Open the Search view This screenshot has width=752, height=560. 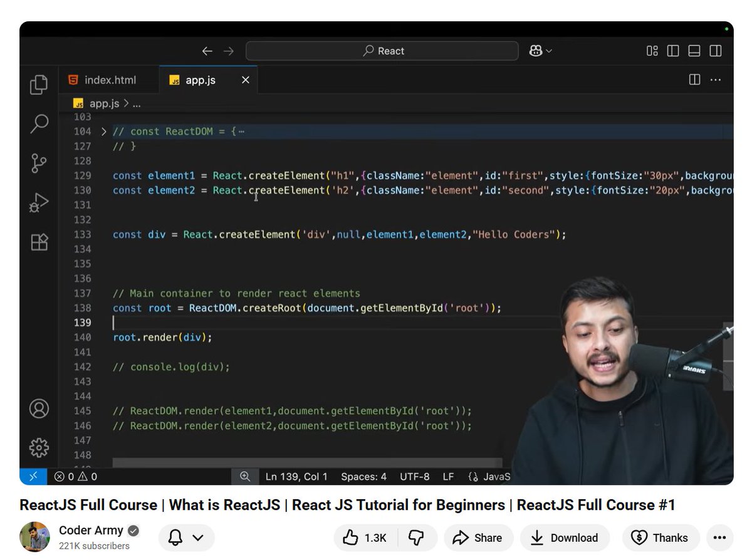tap(39, 125)
